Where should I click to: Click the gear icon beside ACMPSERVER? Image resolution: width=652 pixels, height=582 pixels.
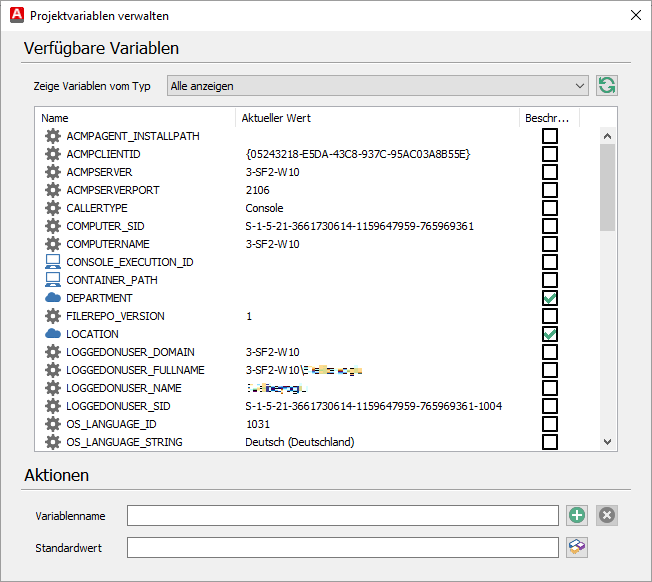(53, 172)
